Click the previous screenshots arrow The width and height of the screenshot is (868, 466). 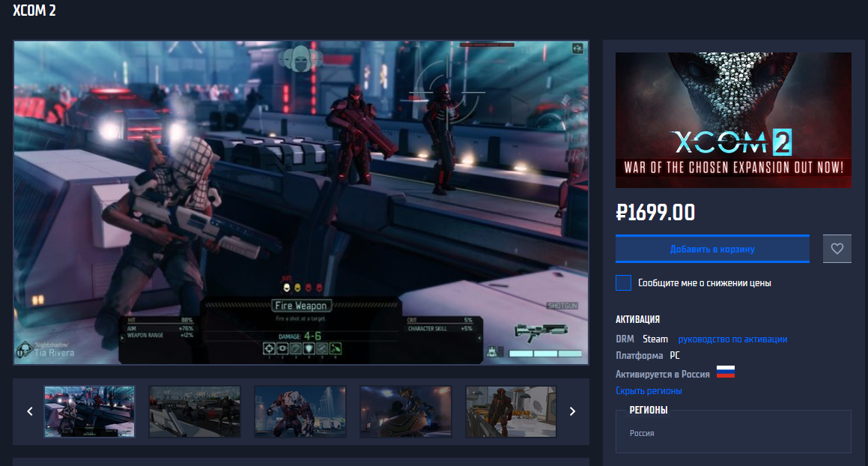coord(30,411)
